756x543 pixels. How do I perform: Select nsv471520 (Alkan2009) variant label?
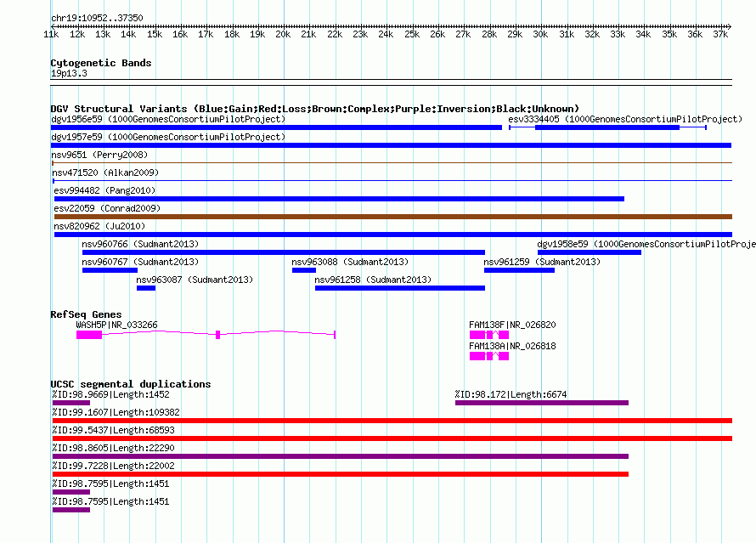(x=105, y=173)
